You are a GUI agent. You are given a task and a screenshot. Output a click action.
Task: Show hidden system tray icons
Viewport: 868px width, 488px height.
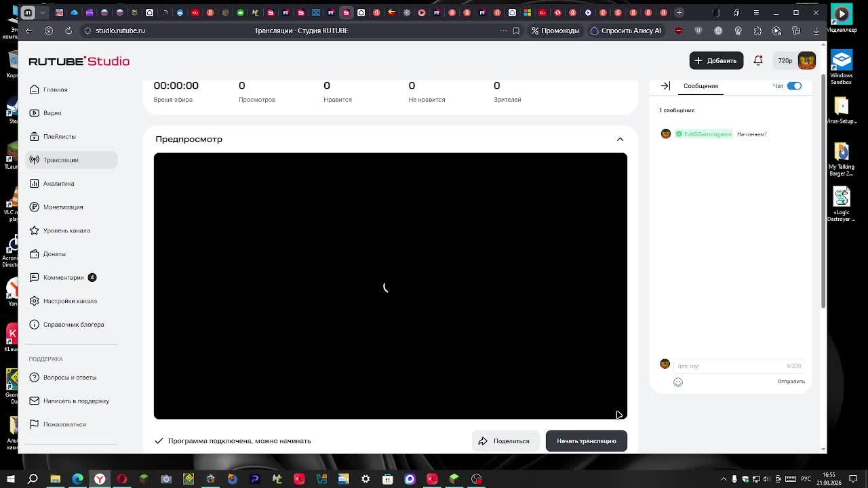click(724, 479)
